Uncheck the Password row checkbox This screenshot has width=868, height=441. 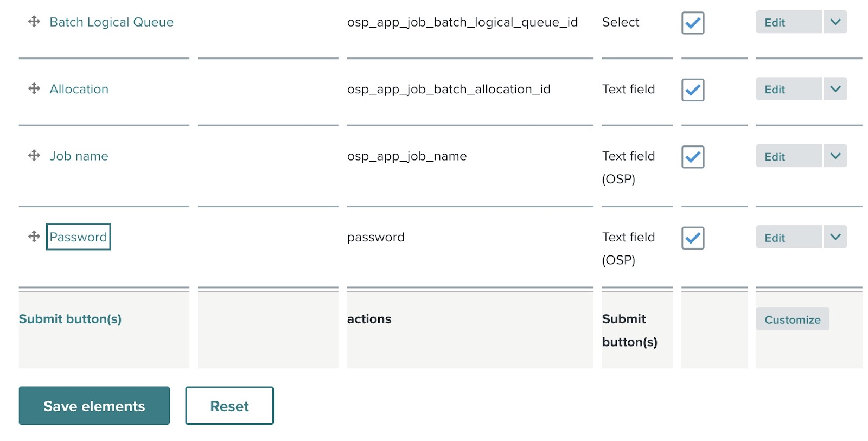pos(693,238)
